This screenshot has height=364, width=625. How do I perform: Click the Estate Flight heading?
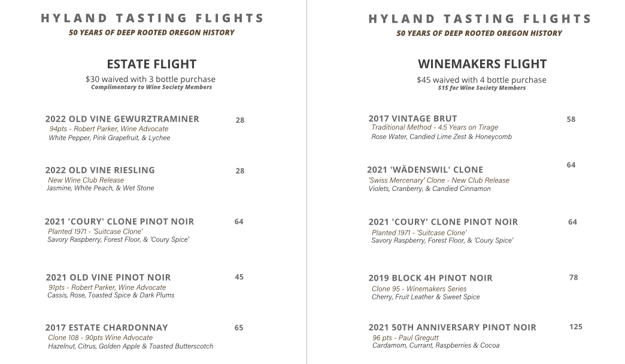tap(151, 64)
